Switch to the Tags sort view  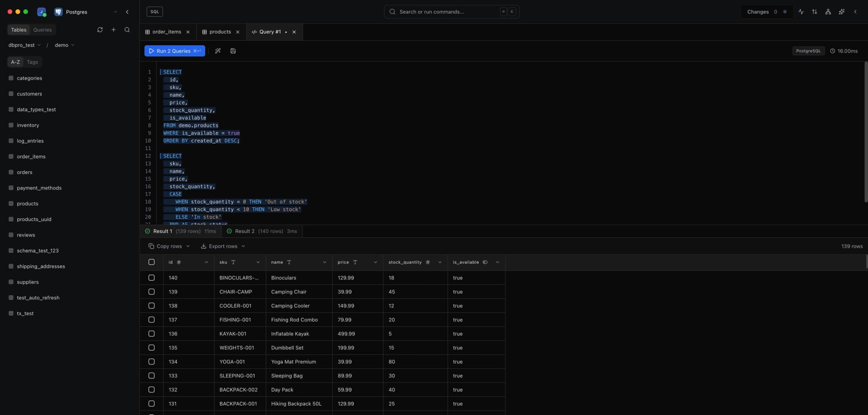(32, 62)
